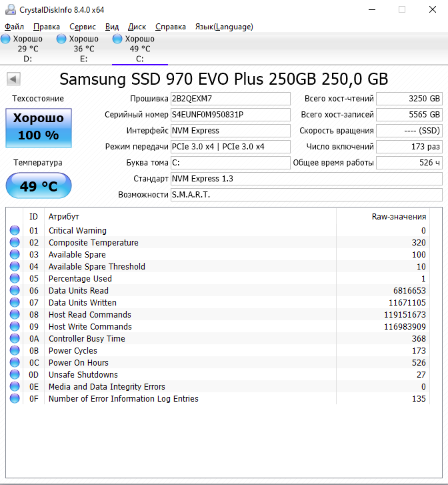The height and width of the screenshot is (485, 448).
Task: Click status orb for Power On Hours
Action: pos(15,362)
